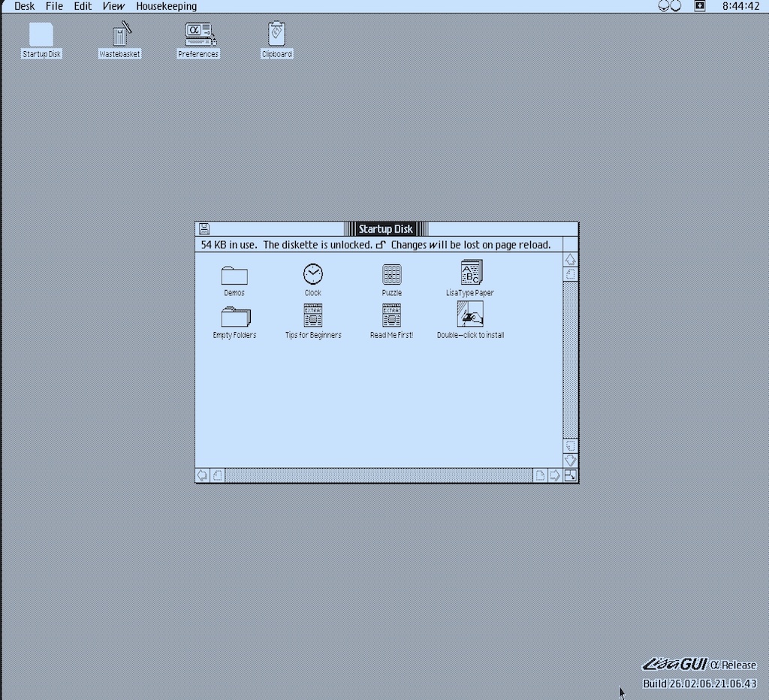Click the scroll right arrow in Startup Disk window

(554, 475)
